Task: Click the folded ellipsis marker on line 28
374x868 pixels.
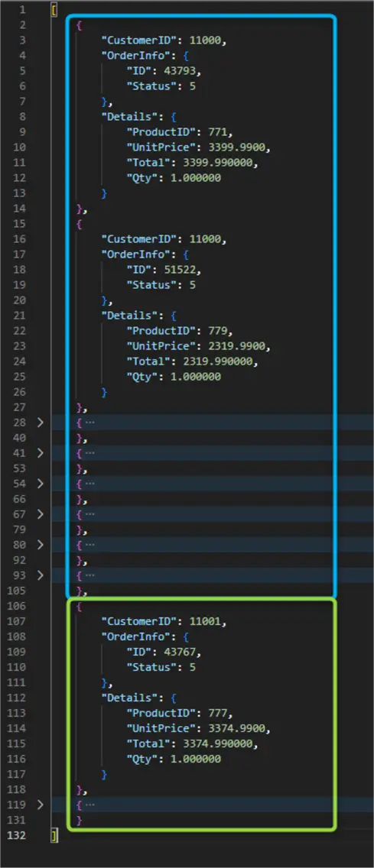Action: click(89, 423)
